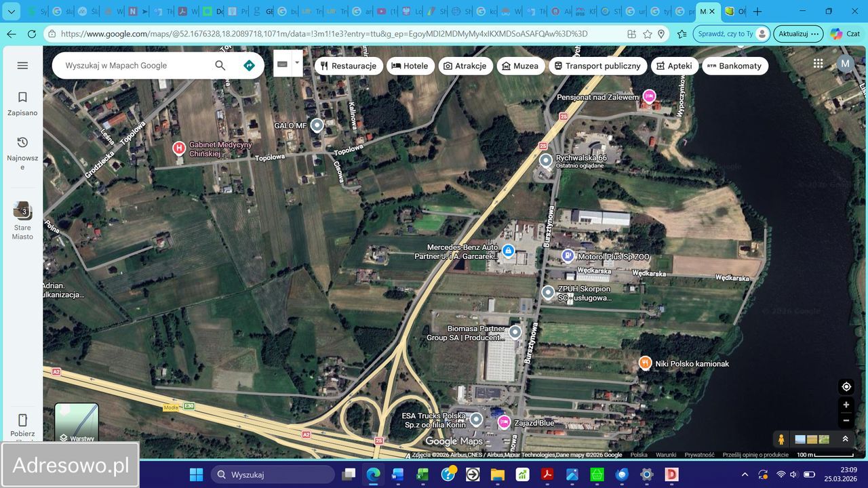The width and height of the screenshot is (868, 488).
Task: Bookmark this page with the star icon
Action: point(648,34)
